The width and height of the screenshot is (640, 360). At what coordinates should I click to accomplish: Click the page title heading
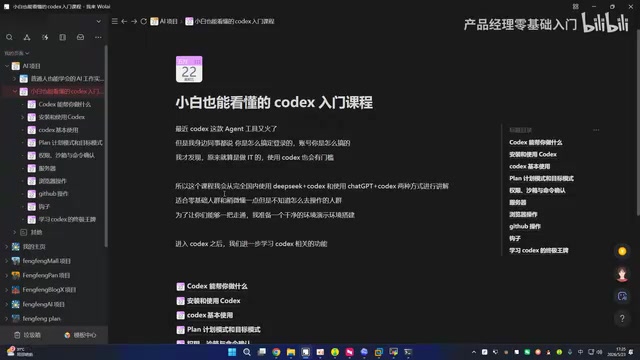[x=274, y=102]
